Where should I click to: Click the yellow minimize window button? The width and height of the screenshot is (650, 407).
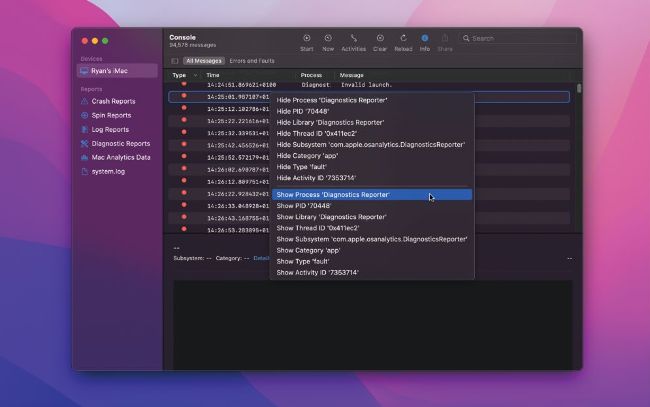point(95,41)
